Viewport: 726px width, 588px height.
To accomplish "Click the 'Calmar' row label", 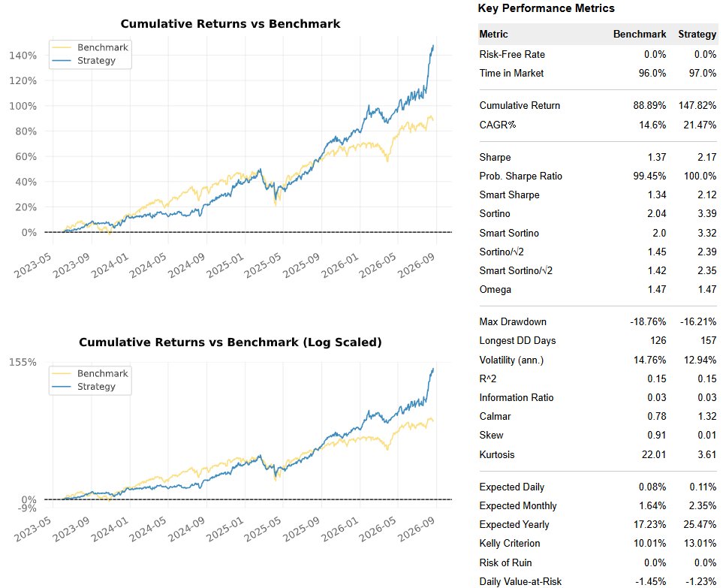I will (495, 417).
